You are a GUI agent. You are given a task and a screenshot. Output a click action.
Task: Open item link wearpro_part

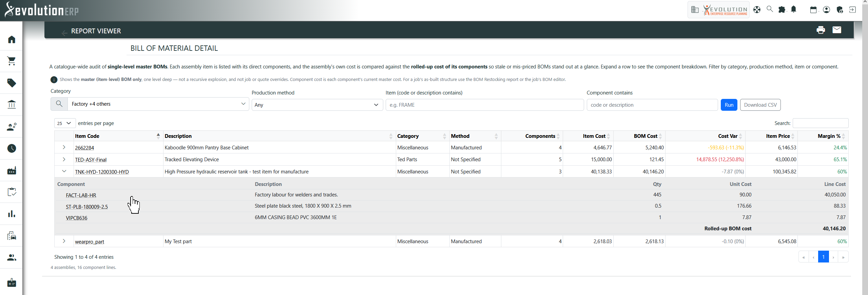90,242
